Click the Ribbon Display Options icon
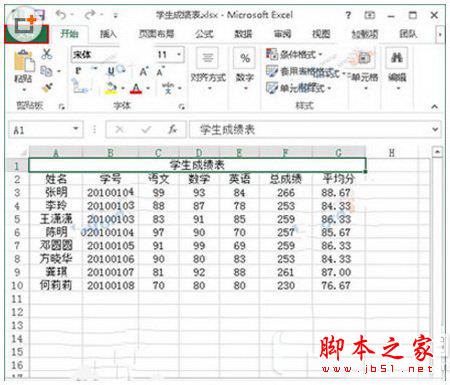This screenshot has width=450, height=385. 369,15
